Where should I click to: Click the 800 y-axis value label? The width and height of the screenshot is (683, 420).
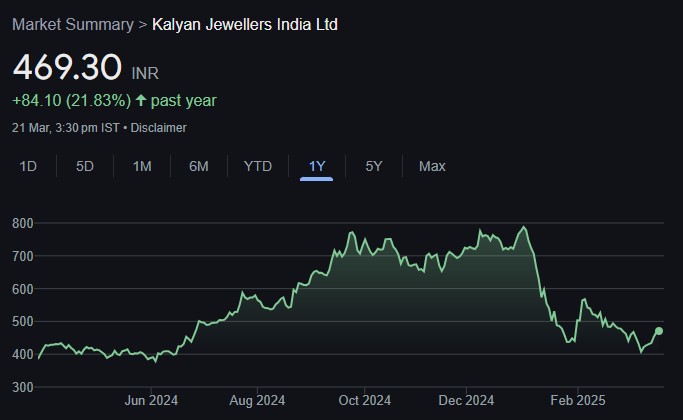pyautogui.click(x=24, y=223)
